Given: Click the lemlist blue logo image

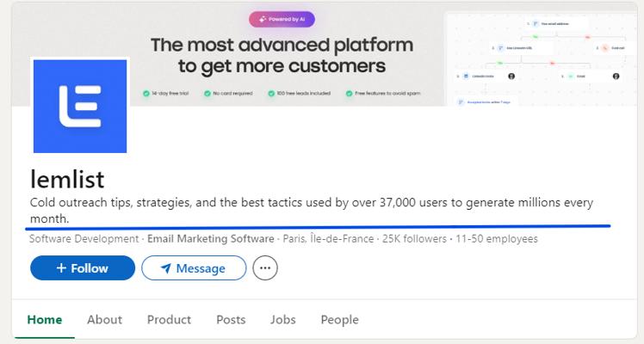Looking at the screenshot, I should tap(80, 106).
